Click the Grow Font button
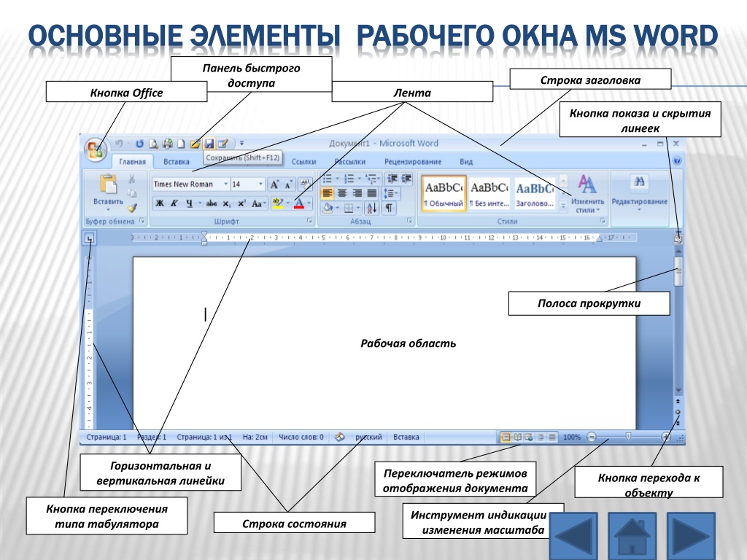Image resolution: width=747 pixels, height=560 pixels. (274, 184)
